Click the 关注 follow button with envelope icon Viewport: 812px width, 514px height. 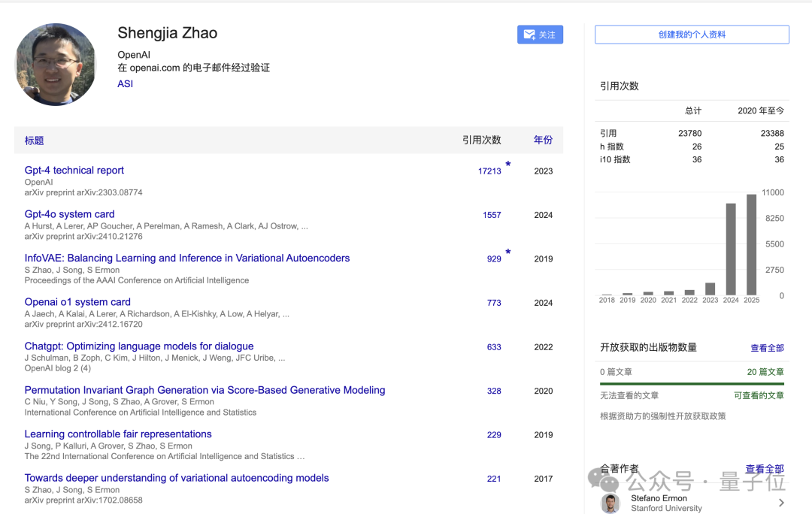pyautogui.click(x=539, y=34)
